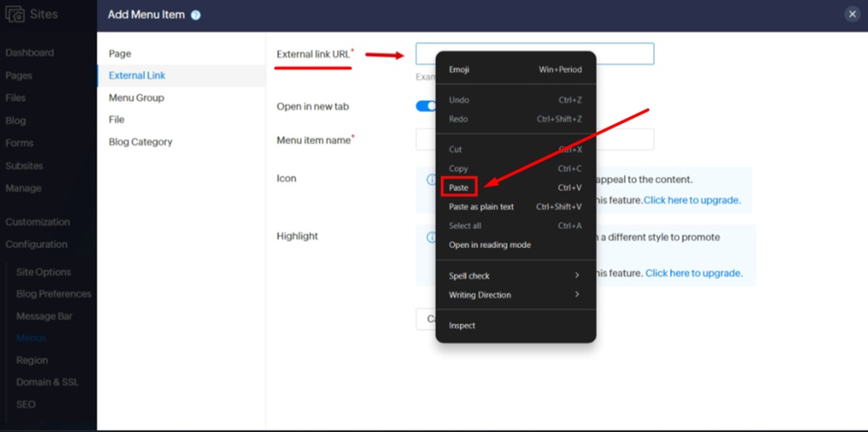Open Blog Preferences under Configuration

(x=54, y=294)
